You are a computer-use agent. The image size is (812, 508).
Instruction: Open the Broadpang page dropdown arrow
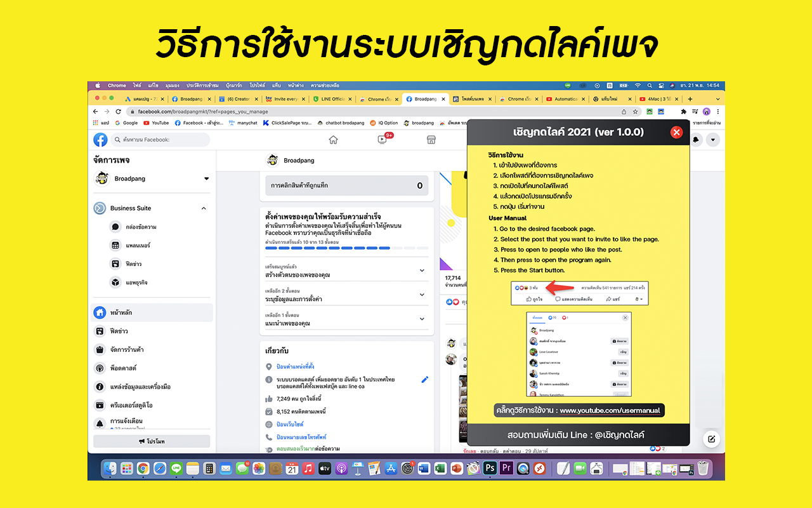pyautogui.click(x=206, y=178)
